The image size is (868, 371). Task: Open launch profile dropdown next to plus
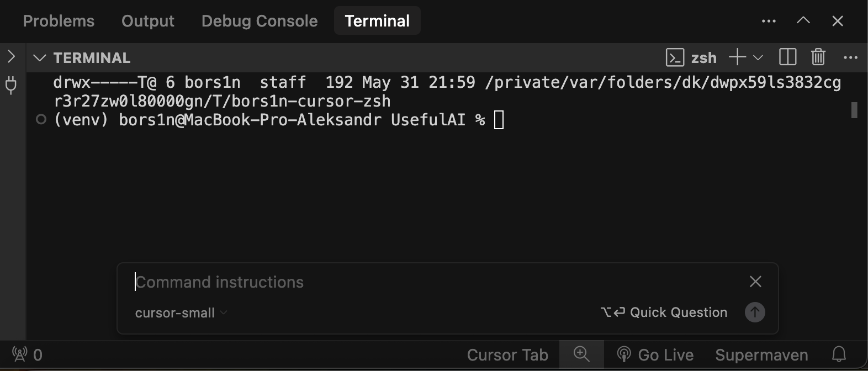pyautogui.click(x=758, y=57)
